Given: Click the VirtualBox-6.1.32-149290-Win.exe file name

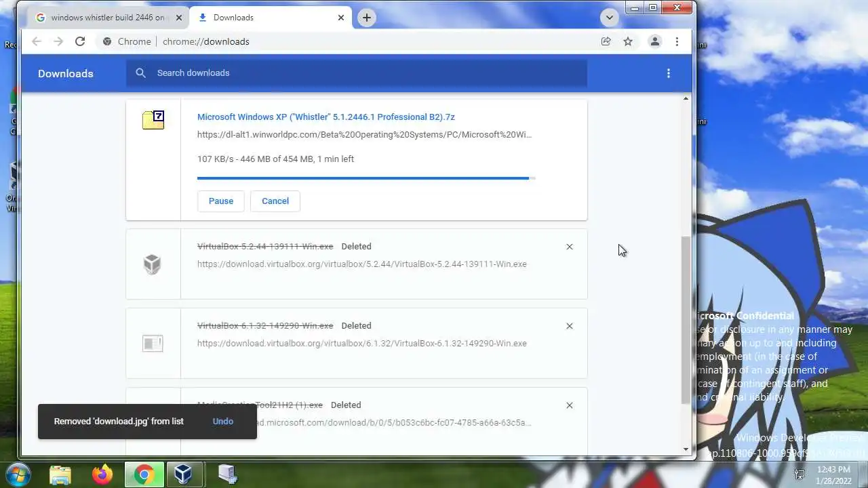Looking at the screenshot, I should [265, 326].
